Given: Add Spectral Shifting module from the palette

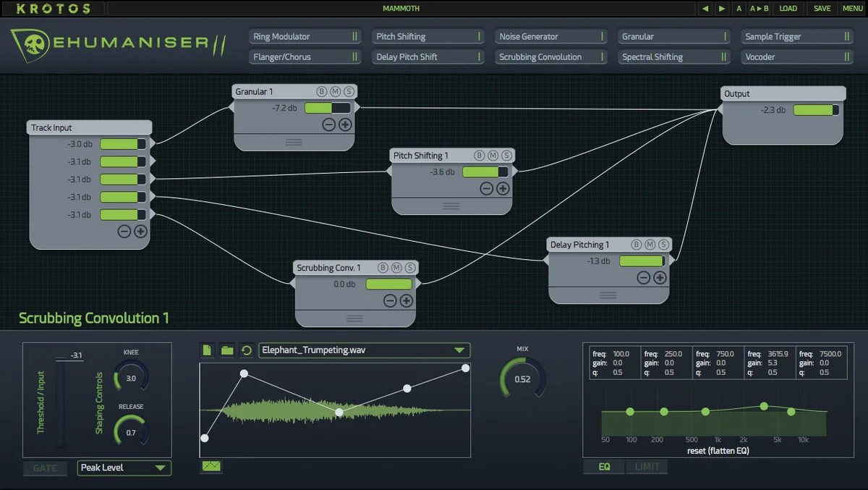Looking at the screenshot, I should click(673, 56).
